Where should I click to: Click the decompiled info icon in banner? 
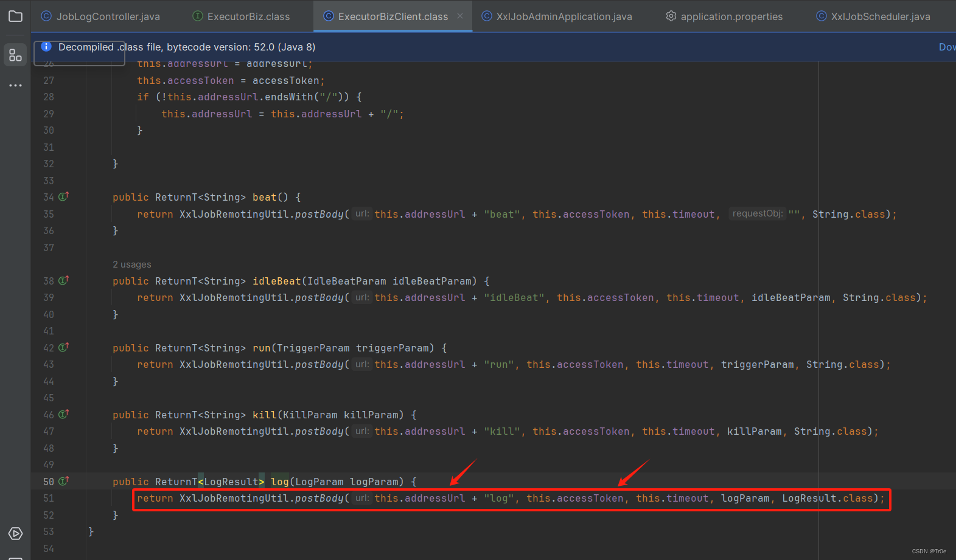[x=46, y=47]
